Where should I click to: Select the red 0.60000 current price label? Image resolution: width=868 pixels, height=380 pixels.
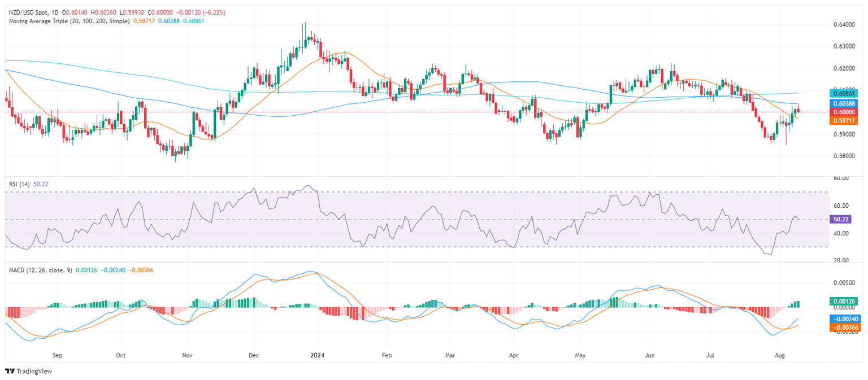(845, 112)
